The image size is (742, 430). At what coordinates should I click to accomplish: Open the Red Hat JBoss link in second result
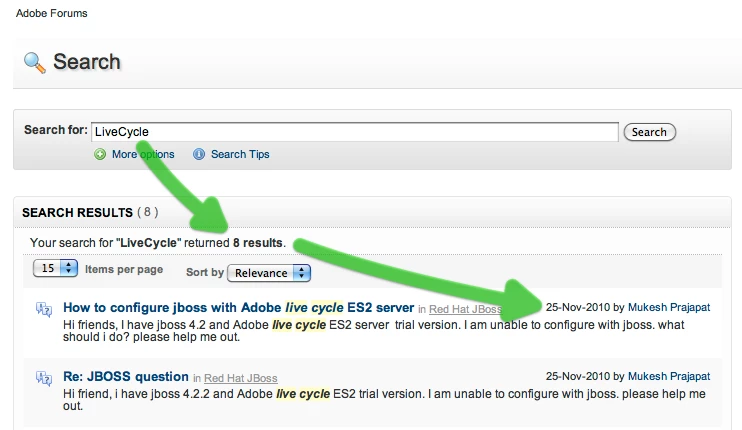click(x=241, y=378)
